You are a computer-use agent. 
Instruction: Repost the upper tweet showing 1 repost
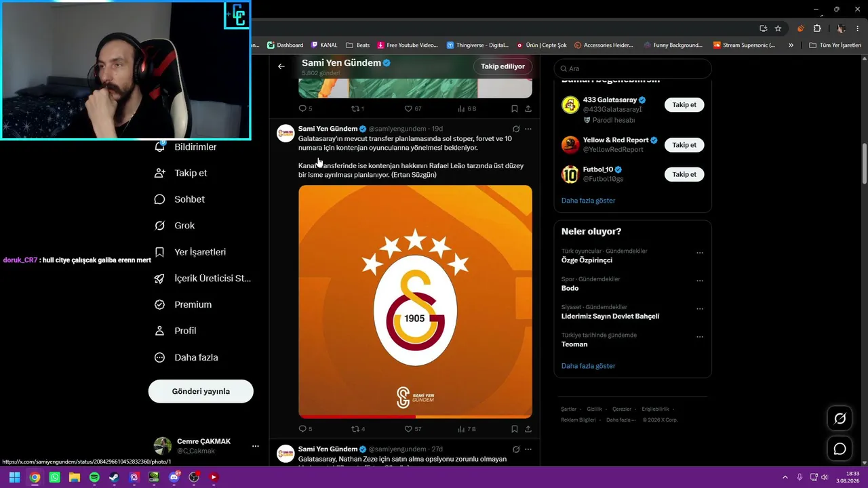coord(355,108)
